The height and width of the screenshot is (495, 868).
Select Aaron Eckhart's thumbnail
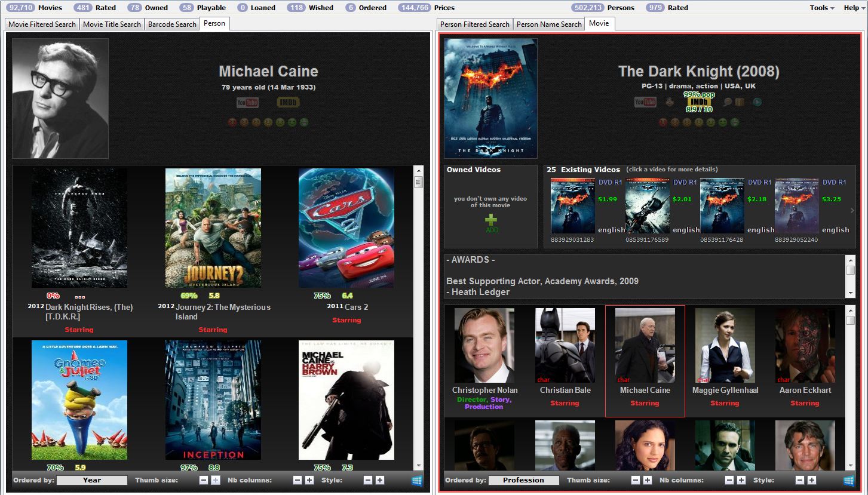[805, 345]
